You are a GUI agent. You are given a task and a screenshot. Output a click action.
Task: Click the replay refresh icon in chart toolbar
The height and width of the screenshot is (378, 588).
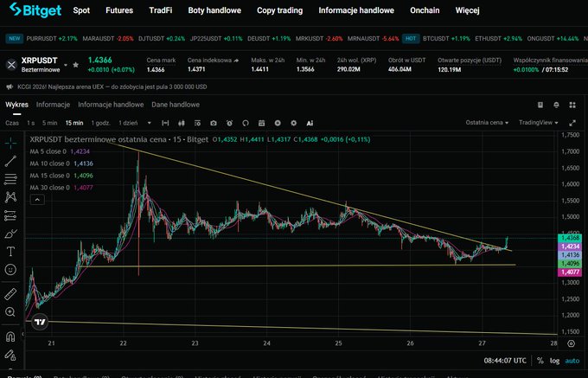click(246, 123)
